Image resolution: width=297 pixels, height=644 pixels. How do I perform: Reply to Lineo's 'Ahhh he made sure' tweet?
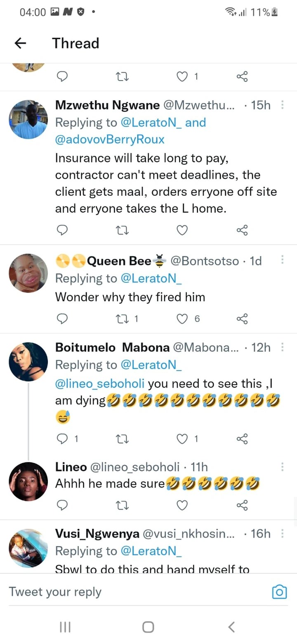[x=62, y=505]
